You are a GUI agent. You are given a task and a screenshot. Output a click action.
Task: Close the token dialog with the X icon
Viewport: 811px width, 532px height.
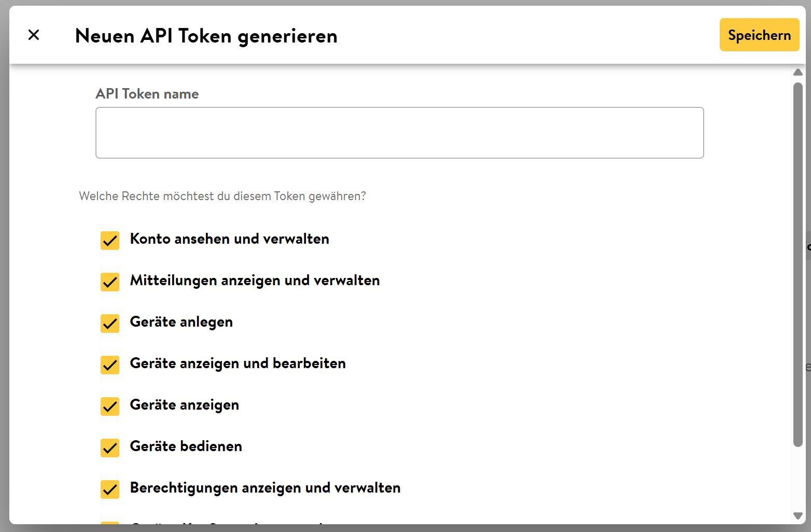pos(33,35)
